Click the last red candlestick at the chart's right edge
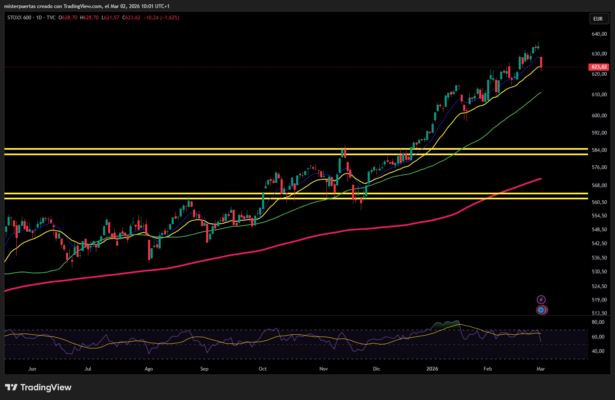 (541, 62)
